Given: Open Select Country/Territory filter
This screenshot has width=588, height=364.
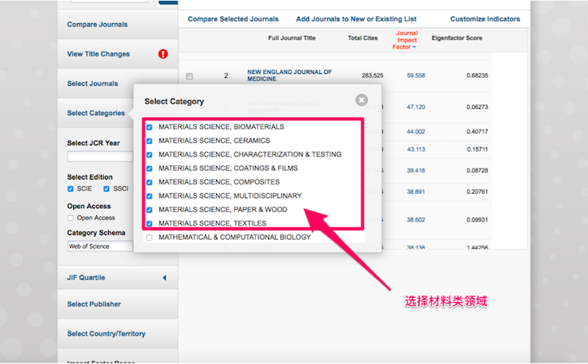Looking at the screenshot, I should tap(106, 334).
